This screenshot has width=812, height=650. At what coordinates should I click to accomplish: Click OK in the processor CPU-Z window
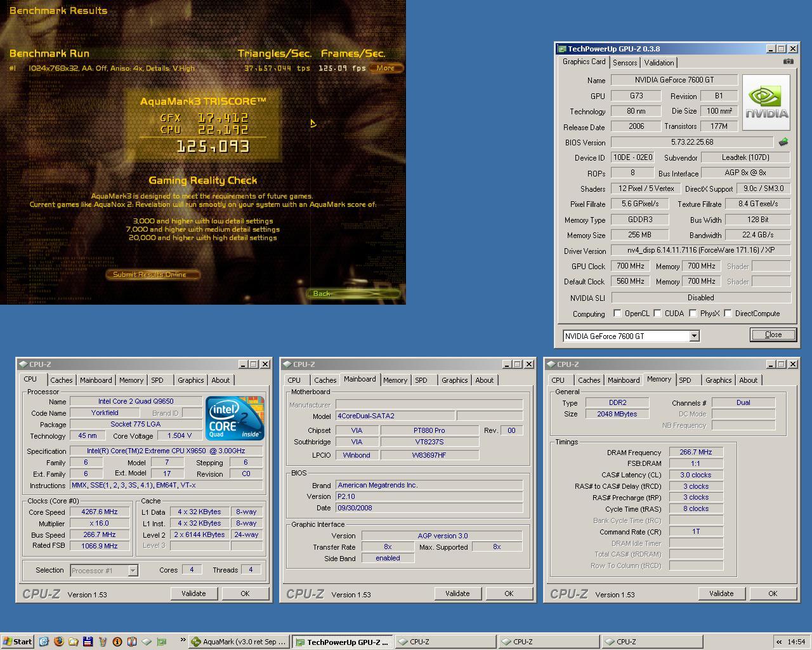(x=245, y=594)
